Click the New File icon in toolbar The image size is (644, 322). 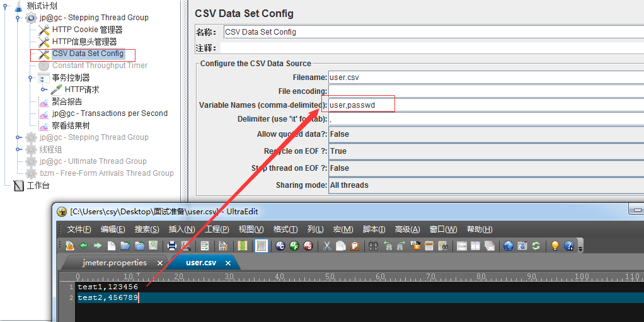(x=112, y=246)
